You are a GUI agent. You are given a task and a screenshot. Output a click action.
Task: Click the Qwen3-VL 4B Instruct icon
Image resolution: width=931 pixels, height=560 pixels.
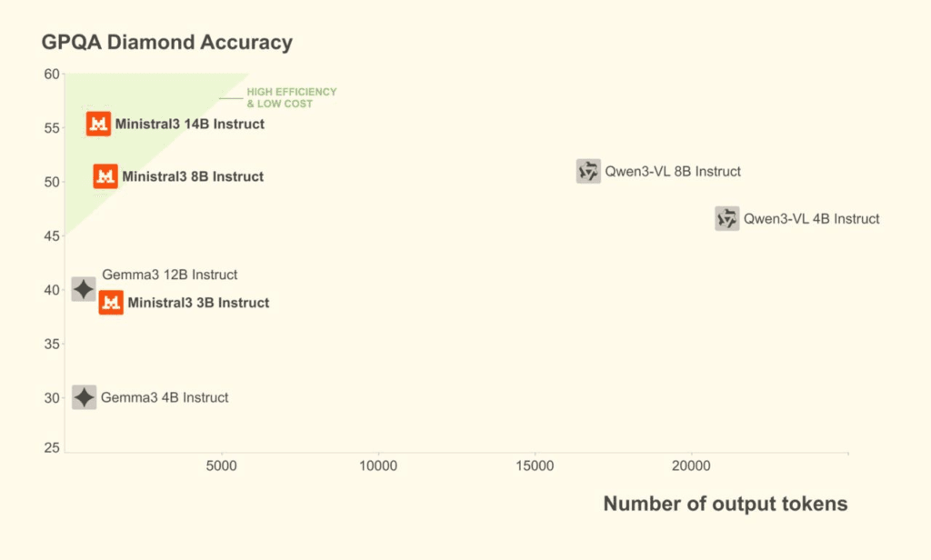(x=726, y=218)
